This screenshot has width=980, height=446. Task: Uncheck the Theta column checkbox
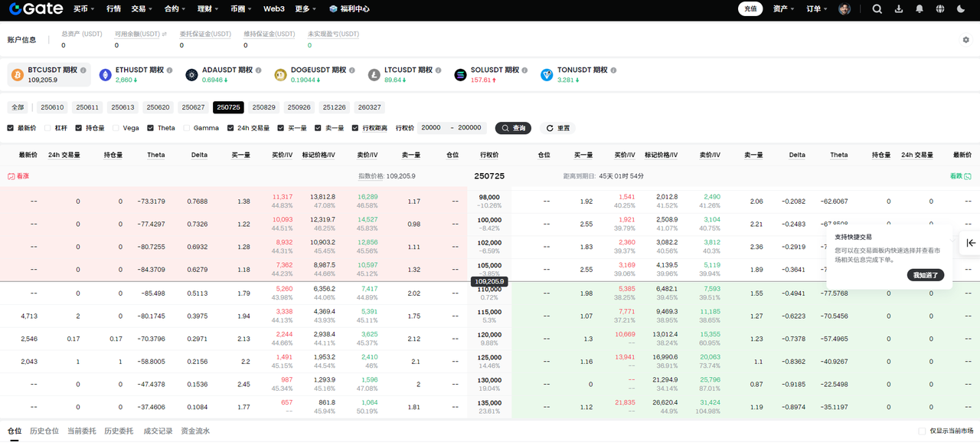tap(151, 128)
